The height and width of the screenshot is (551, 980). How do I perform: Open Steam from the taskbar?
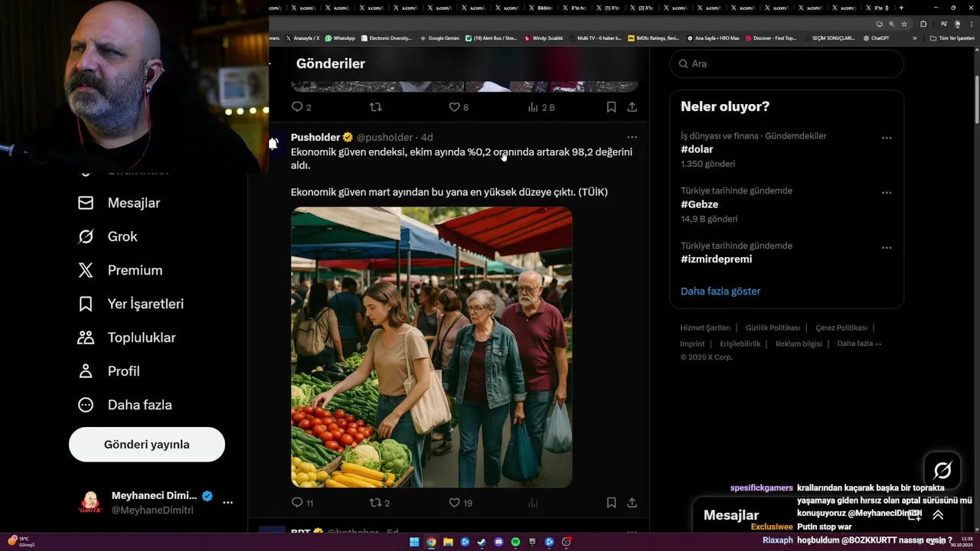482,542
